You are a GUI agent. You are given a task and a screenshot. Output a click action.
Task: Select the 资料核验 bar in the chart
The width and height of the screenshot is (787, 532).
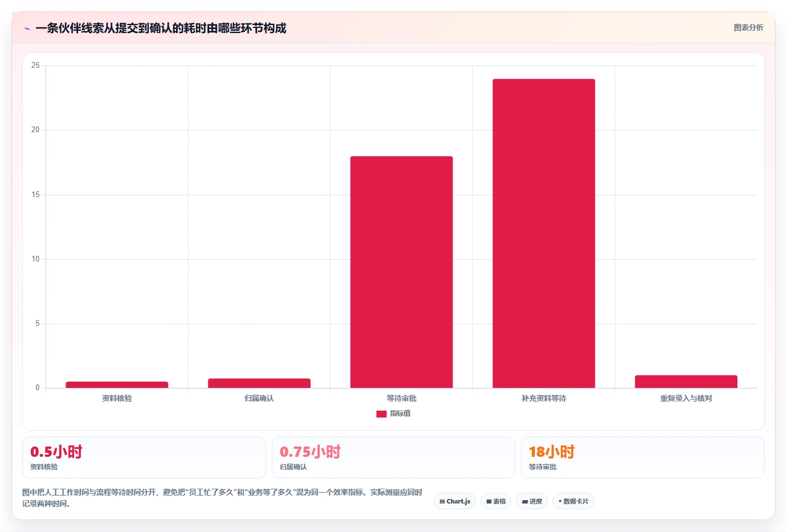point(117,385)
